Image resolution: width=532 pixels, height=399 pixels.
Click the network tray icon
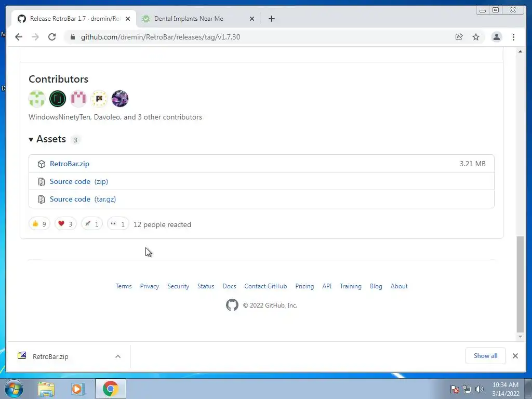[467, 389]
